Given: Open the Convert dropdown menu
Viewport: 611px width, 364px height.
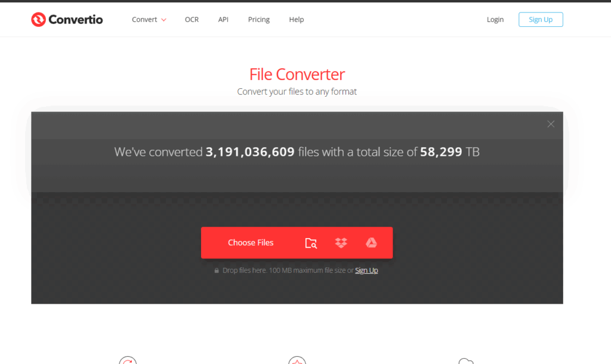Looking at the screenshot, I should click(x=149, y=20).
